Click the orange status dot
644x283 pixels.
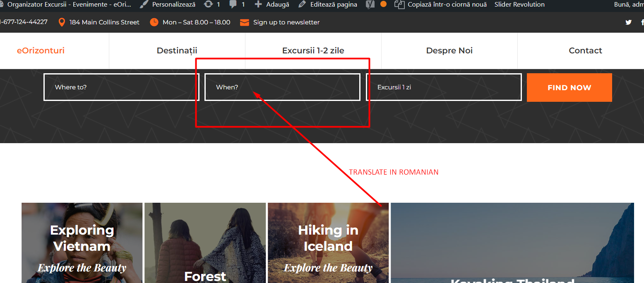coord(383,4)
